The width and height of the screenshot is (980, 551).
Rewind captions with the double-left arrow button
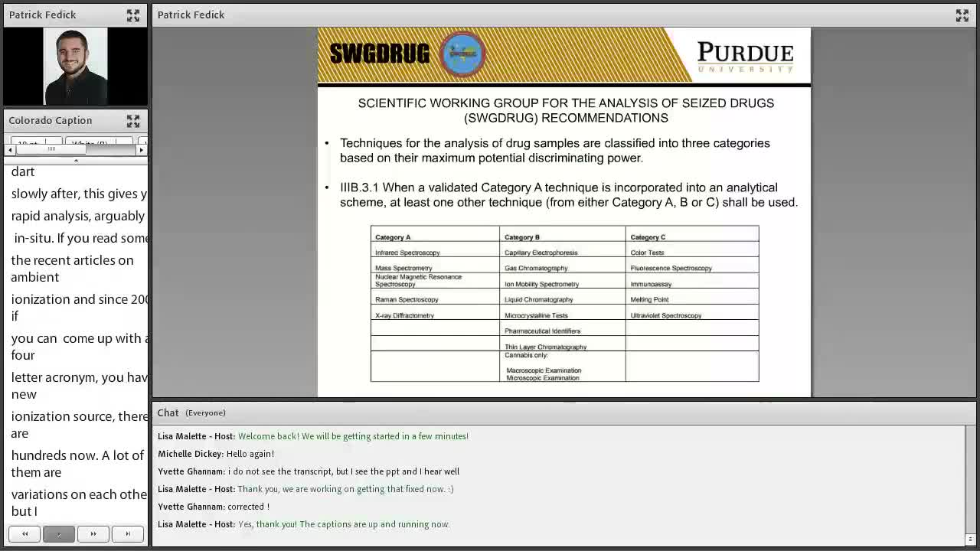[x=24, y=534]
